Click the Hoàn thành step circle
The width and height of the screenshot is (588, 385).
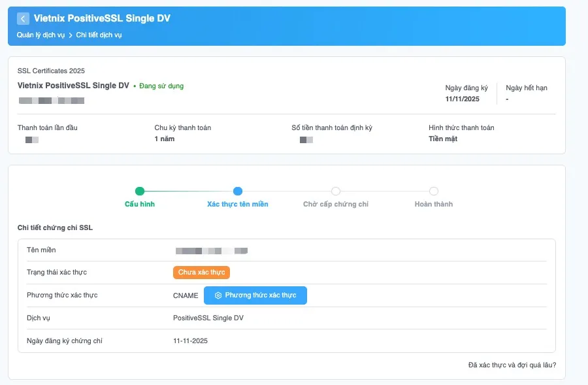pyautogui.click(x=434, y=192)
